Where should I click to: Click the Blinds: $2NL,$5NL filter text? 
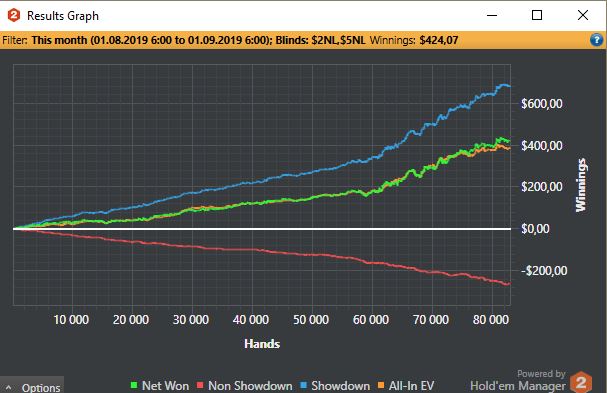coord(321,40)
